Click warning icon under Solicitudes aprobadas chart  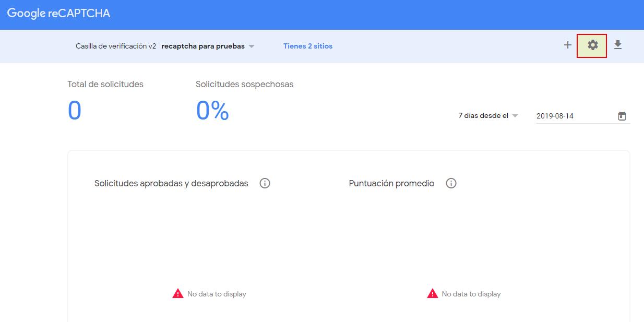[178, 293]
